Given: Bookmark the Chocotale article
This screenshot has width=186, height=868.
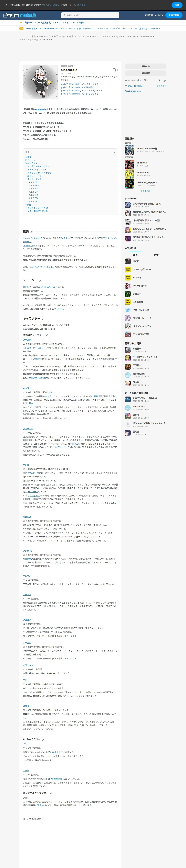Looking at the screenshot, I should click(x=114, y=70).
